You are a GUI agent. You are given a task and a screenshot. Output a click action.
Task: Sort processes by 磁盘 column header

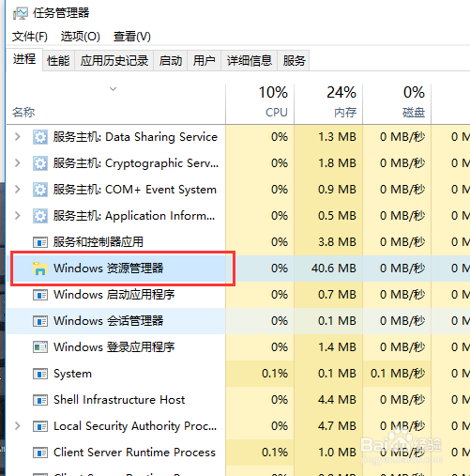click(x=397, y=104)
